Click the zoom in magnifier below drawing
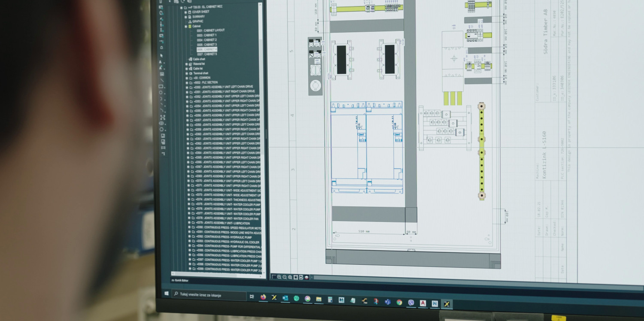Image resolution: width=644 pixels, height=321 pixels. tap(279, 277)
